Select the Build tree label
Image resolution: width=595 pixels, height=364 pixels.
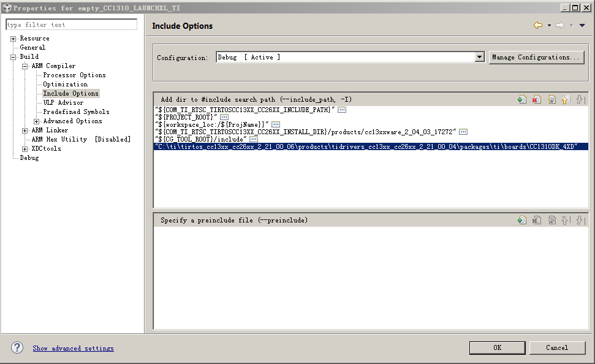click(29, 56)
